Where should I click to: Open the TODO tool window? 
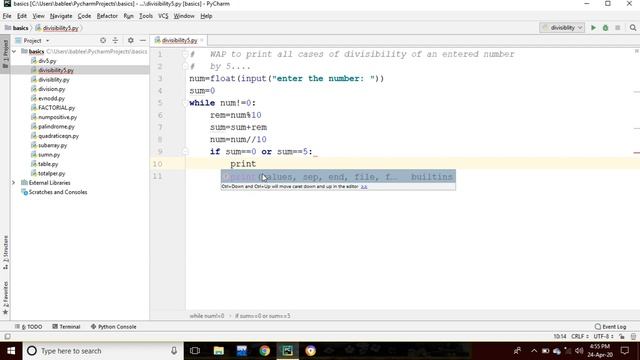click(x=29, y=327)
